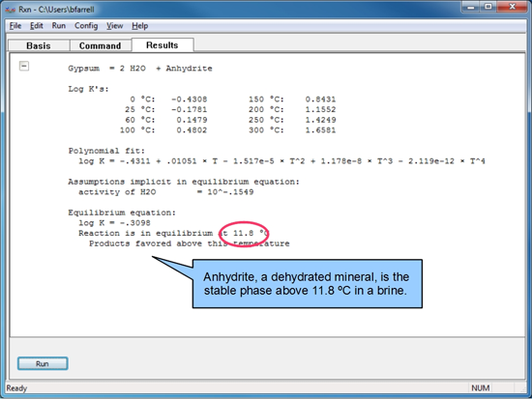Click the Run button at bottom

point(43,363)
